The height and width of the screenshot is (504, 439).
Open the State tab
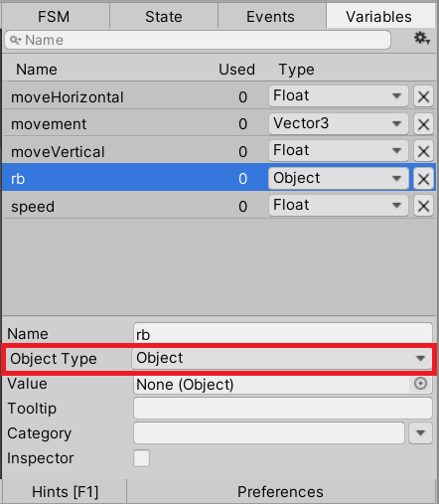click(x=164, y=16)
